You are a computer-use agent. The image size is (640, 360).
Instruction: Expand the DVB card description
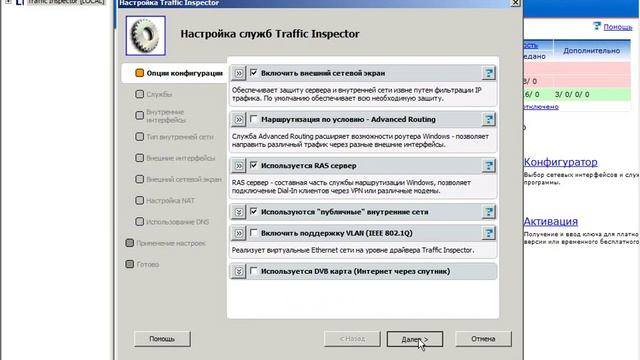pos(239,271)
